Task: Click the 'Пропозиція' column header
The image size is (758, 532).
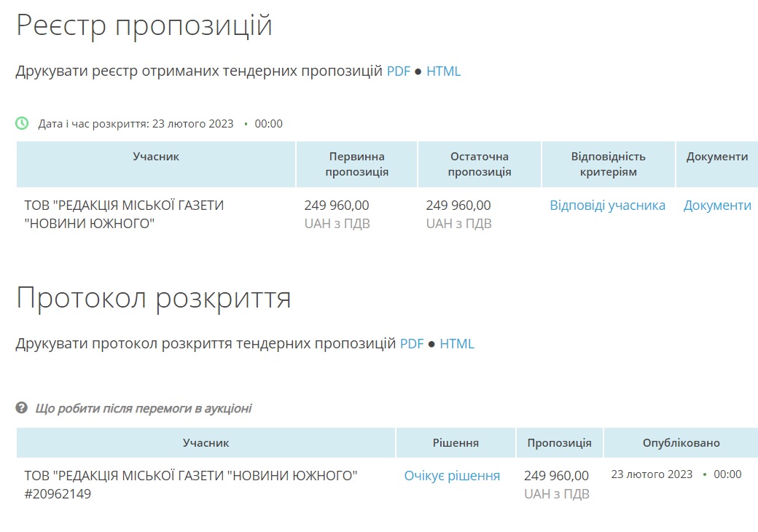Action: (559, 443)
